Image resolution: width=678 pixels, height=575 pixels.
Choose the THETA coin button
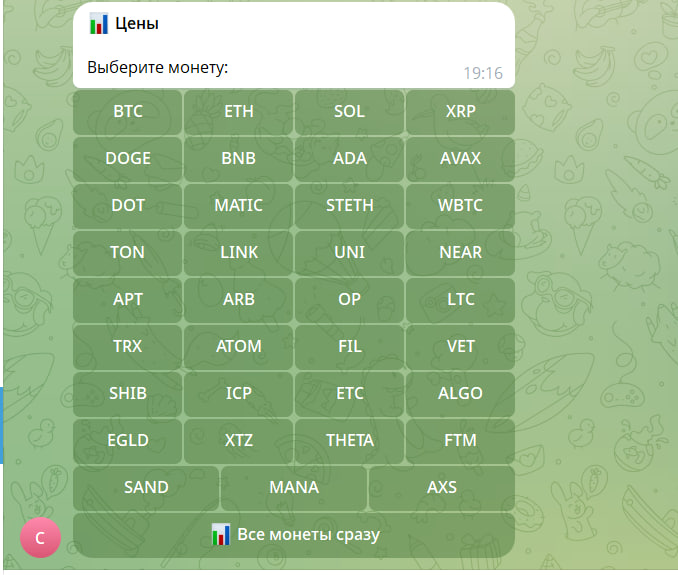349,441
